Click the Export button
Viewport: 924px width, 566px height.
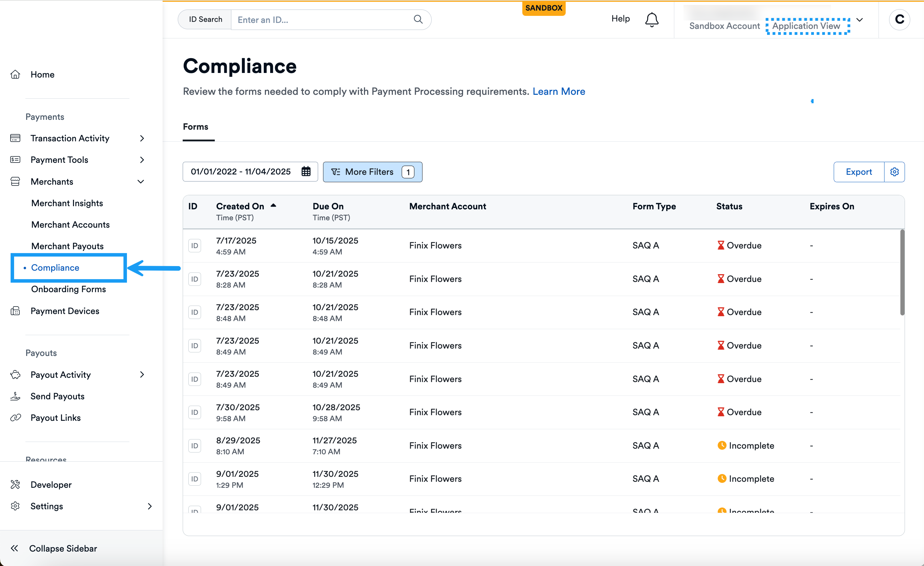click(x=859, y=172)
